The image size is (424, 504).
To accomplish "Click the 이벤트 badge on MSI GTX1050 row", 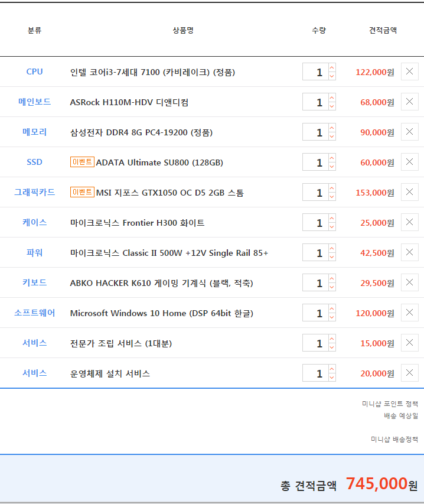I will 82,192.
